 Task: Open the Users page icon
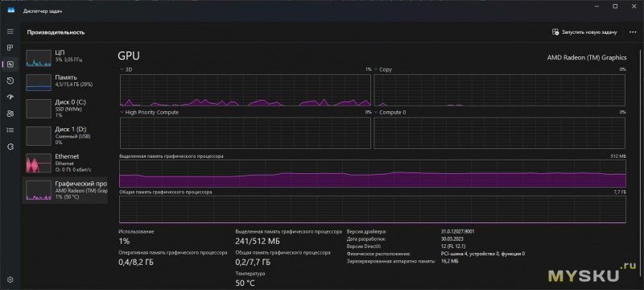[x=10, y=114]
